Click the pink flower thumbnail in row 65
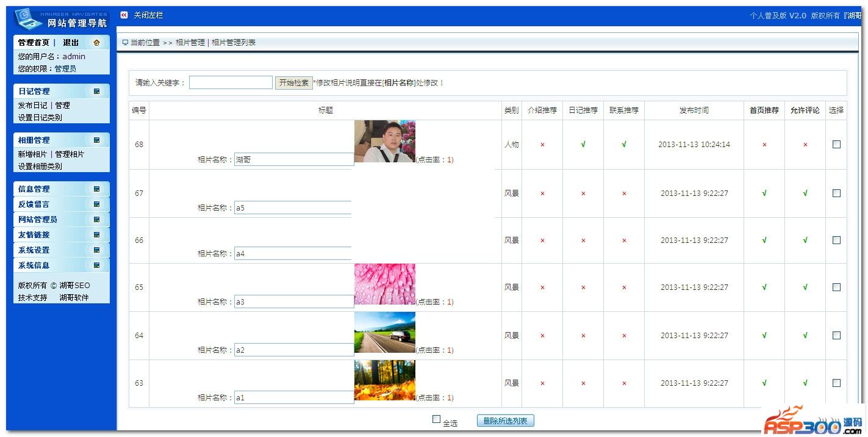The image size is (868, 437). pyautogui.click(x=384, y=284)
